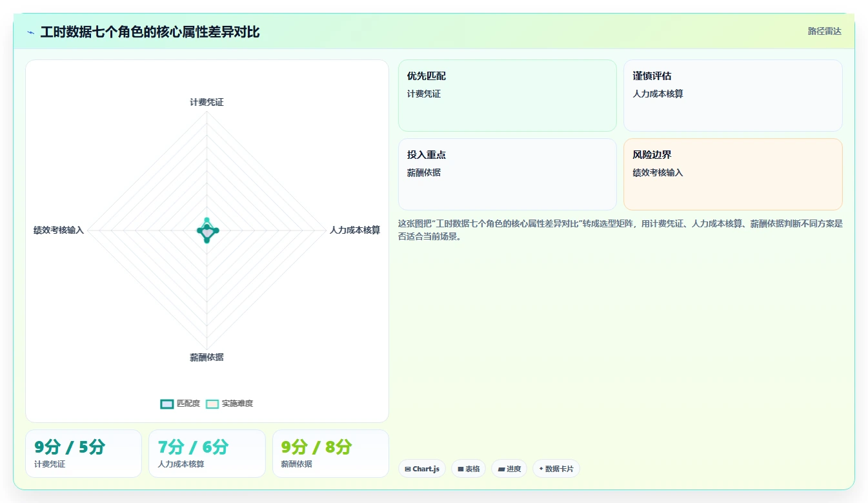Click the 路径雷达 label in the header
Screen dimensions: 868x503
point(825,31)
